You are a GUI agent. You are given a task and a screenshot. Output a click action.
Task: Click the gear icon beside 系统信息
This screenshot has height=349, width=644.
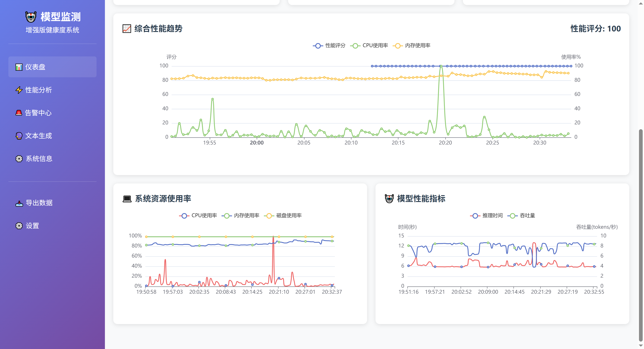19,159
